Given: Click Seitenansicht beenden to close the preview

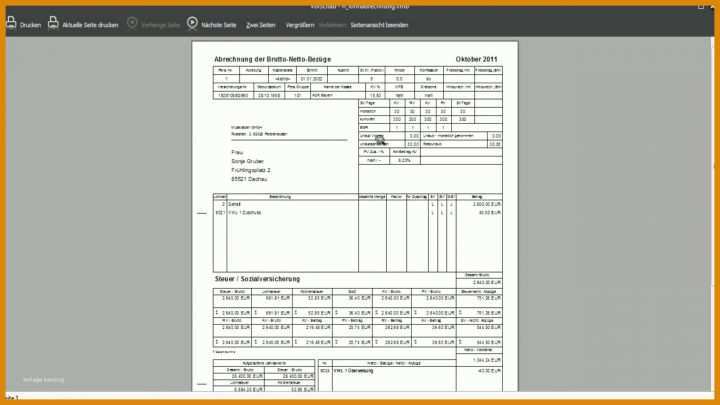Looking at the screenshot, I should (x=379, y=25).
